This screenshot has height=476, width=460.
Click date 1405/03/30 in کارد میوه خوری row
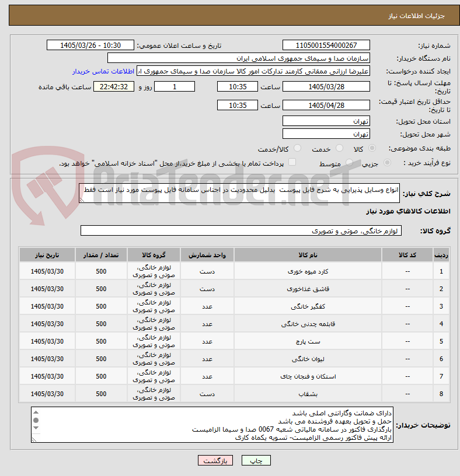[47, 271]
